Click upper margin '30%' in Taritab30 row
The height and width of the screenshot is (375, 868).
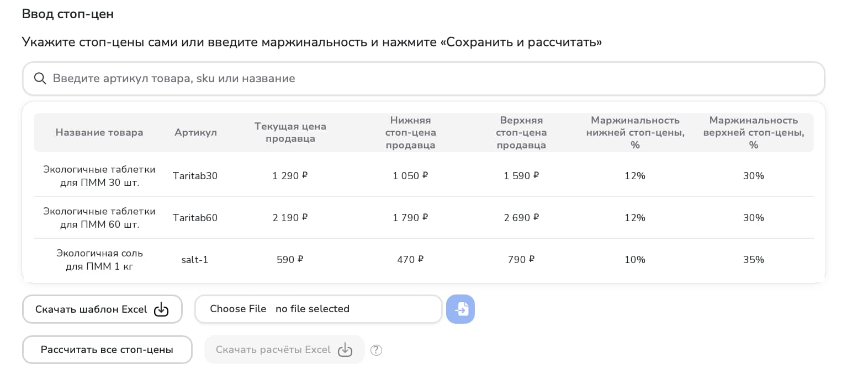click(754, 176)
